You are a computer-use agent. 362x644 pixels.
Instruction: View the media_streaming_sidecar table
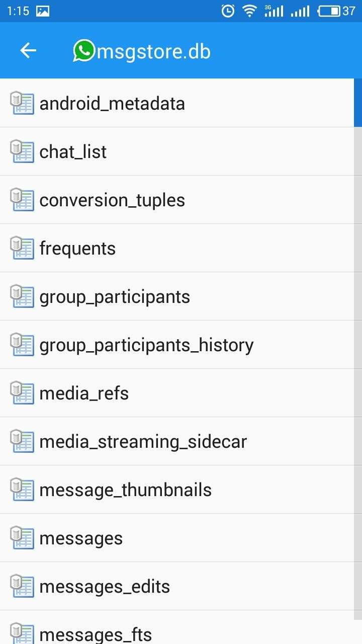point(143,442)
